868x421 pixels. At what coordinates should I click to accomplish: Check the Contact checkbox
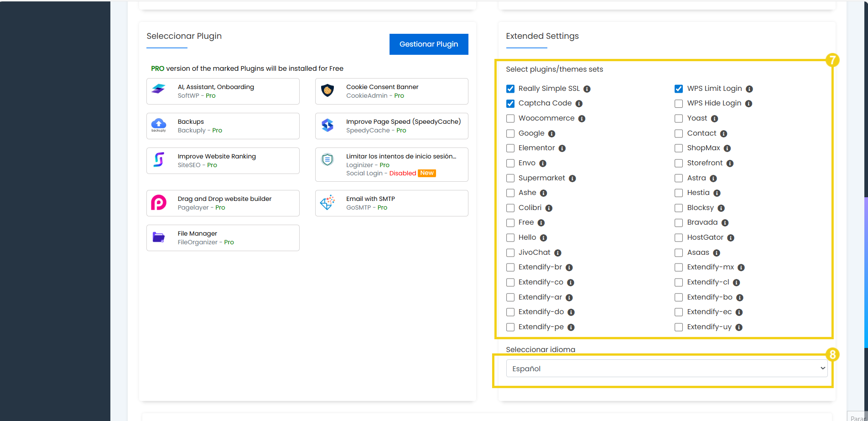pyautogui.click(x=679, y=133)
